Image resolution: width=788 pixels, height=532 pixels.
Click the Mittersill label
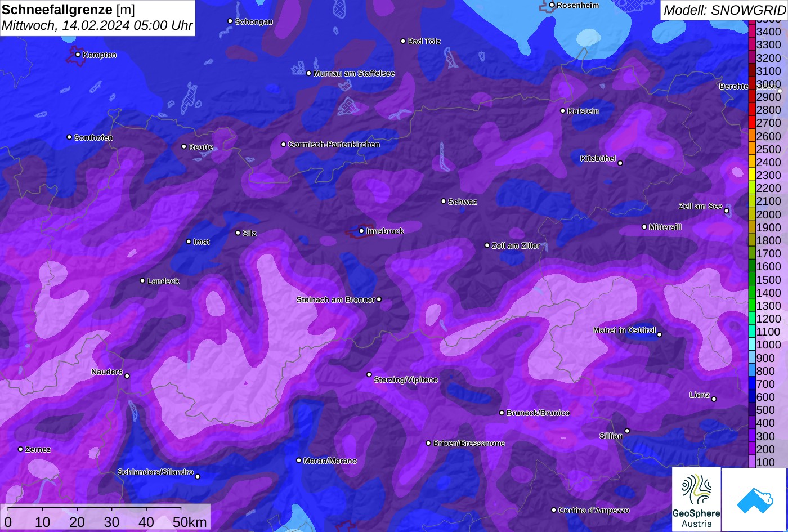pyautogui.click(x=665, y=227)
